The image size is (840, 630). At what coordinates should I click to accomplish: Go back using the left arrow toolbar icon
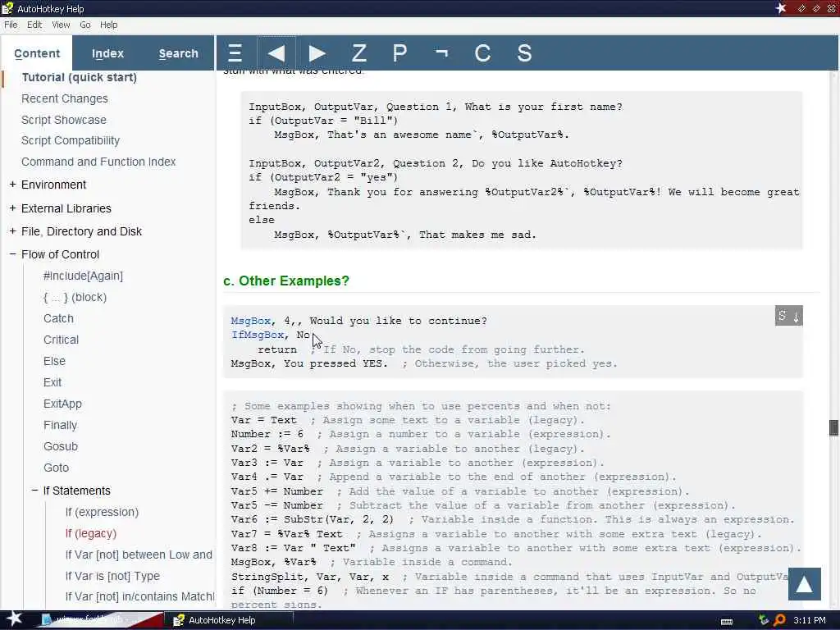click(276, 53)
